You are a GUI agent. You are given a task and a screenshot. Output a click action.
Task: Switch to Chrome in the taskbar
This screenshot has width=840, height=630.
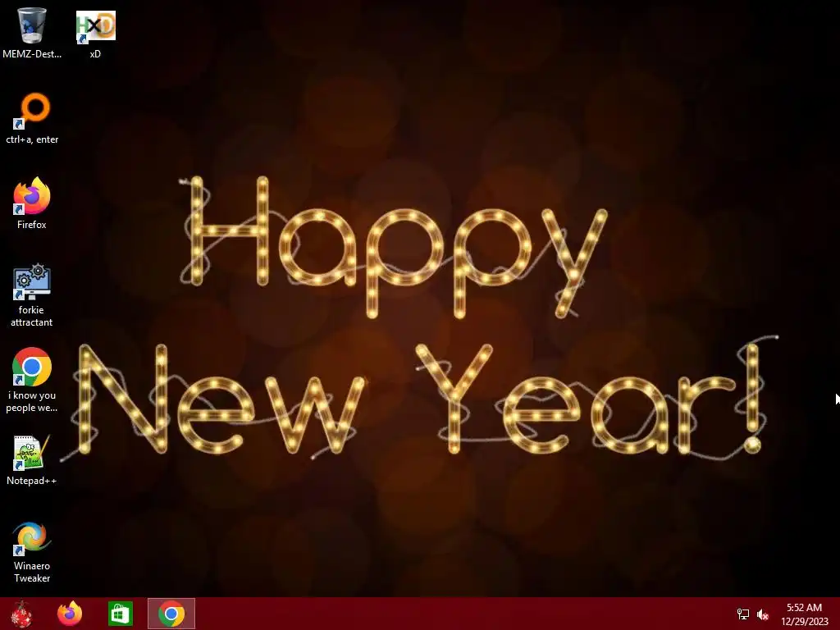click(x=171, y=614)
